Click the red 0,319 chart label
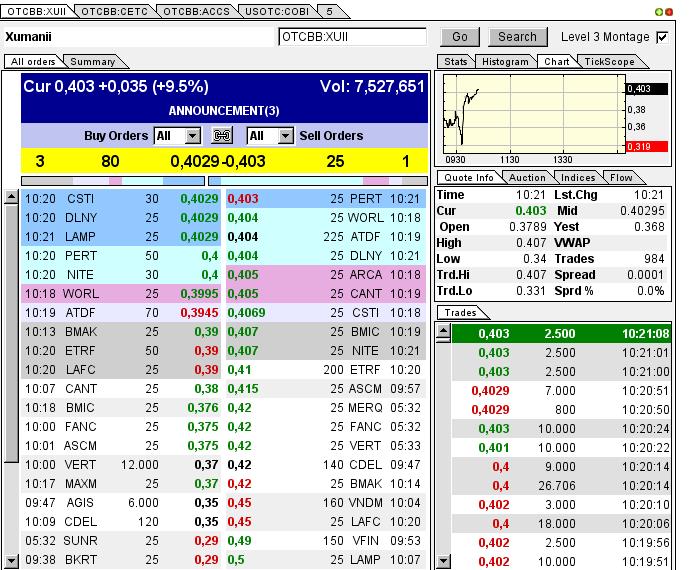The width and height of the screenshot is (692, 570). click(x=647, y=146)
